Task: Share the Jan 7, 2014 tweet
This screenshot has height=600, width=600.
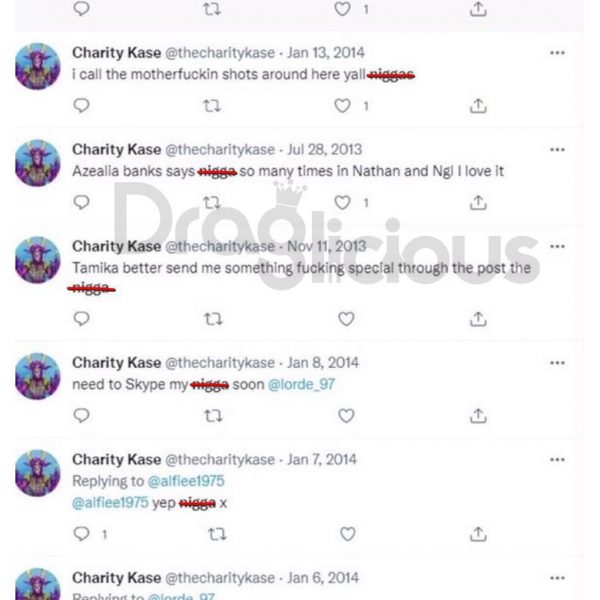Action: (x=478, y=534)
